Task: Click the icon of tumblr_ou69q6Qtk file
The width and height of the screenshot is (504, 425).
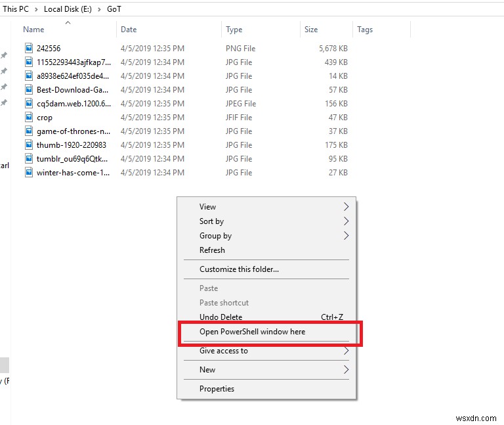Action: (29, 159)
